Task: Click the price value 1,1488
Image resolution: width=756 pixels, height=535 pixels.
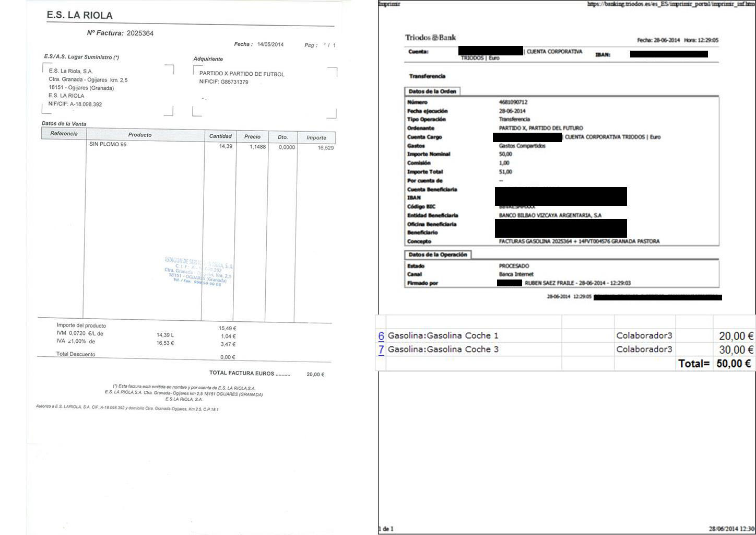Action: click(x=257, y=147)
